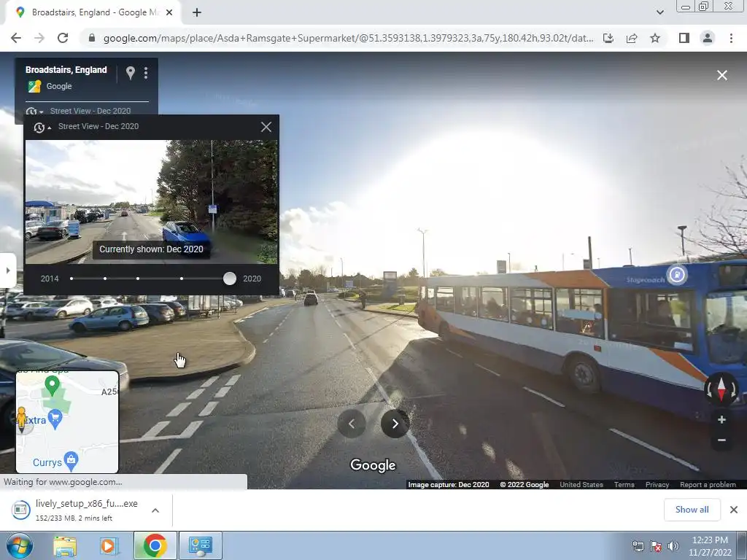Open the minimap thumbnail
The width and height of the screenshot is (747, 560).
[67, 422]
